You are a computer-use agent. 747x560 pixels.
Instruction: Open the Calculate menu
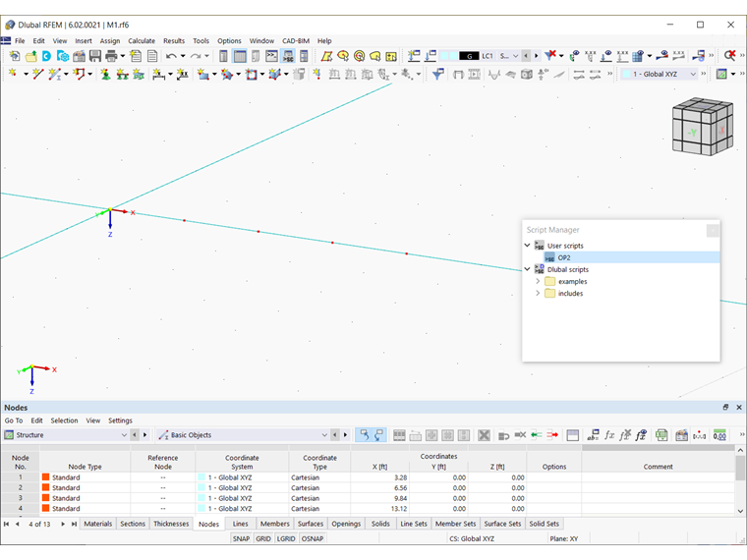pyautogui.click(x=142, y=41)
